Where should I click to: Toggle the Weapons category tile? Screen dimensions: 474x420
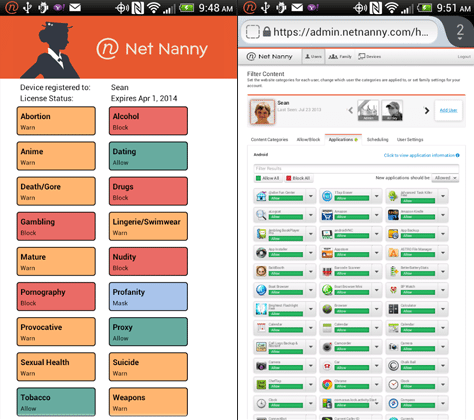[x=148, y=402]
